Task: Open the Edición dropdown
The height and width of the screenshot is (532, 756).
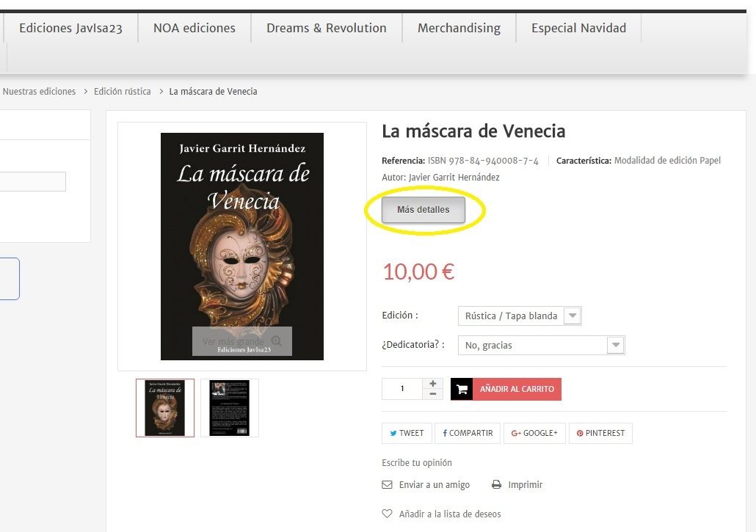Action: pyautogui.click(x=519, y=316)
